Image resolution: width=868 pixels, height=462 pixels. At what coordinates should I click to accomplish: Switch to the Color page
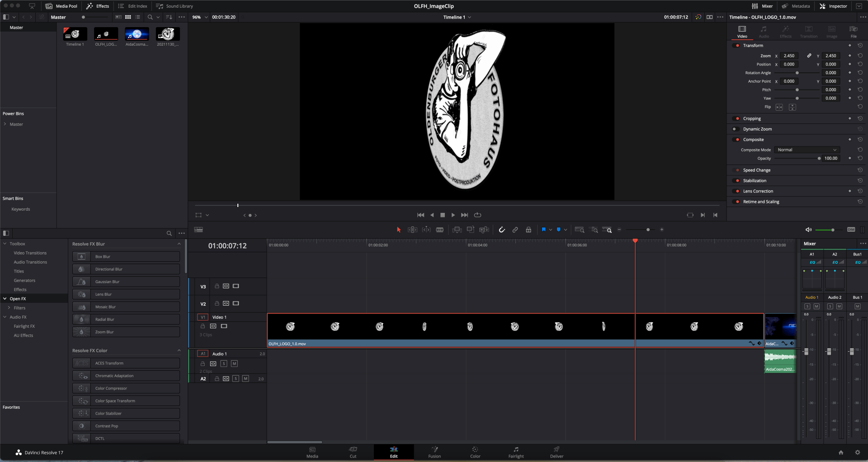[x=475, y=452]
